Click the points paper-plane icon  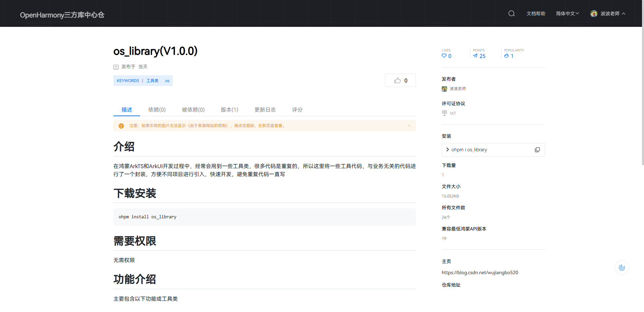[x=476, y=56]
